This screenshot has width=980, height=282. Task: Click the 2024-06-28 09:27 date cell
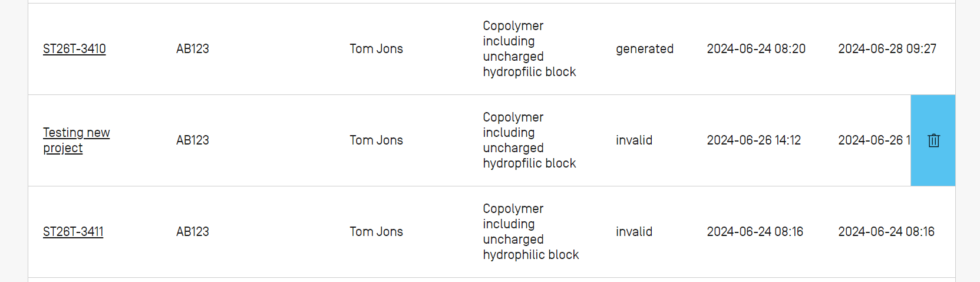pyautogui.click(x=887, y=49)
